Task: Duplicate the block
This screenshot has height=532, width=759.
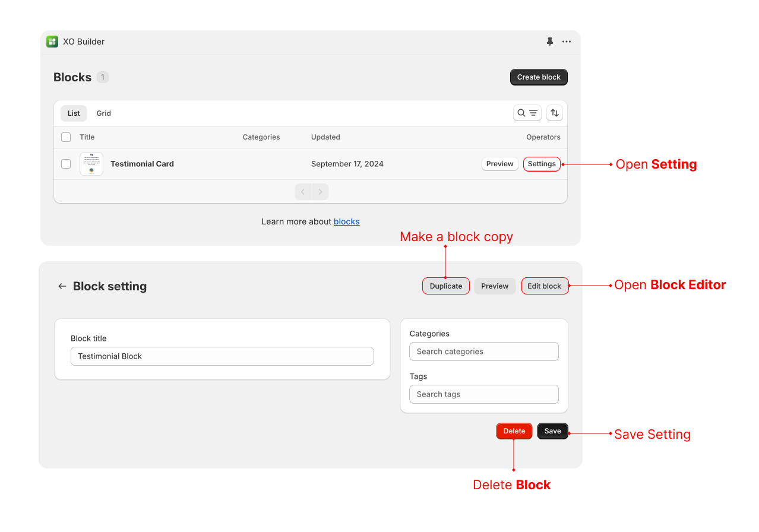Action: coord(445,286)
